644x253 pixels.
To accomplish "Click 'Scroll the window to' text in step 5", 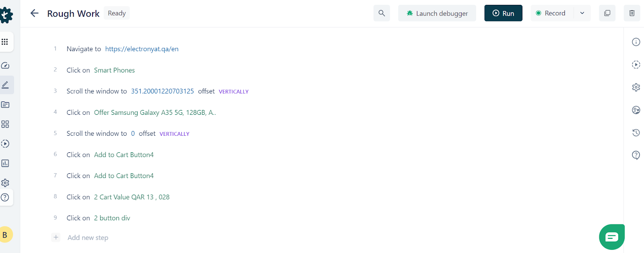I will click(97, 133).
